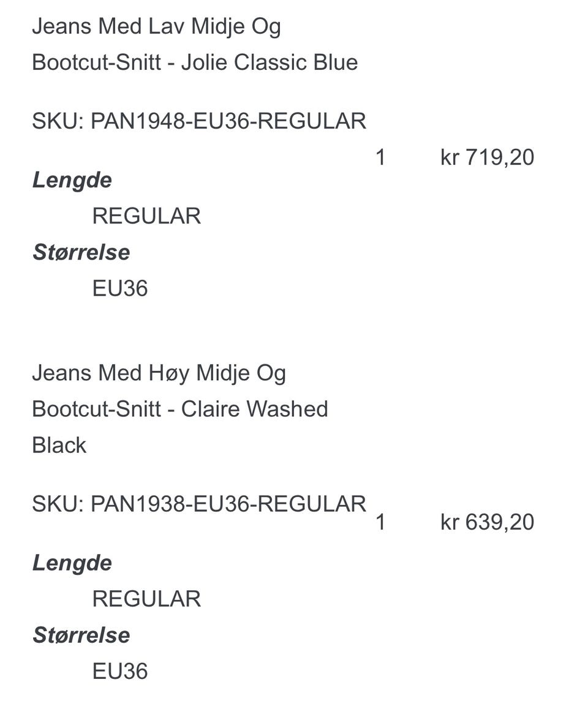Click the second Størrelse label

[81, 635]
